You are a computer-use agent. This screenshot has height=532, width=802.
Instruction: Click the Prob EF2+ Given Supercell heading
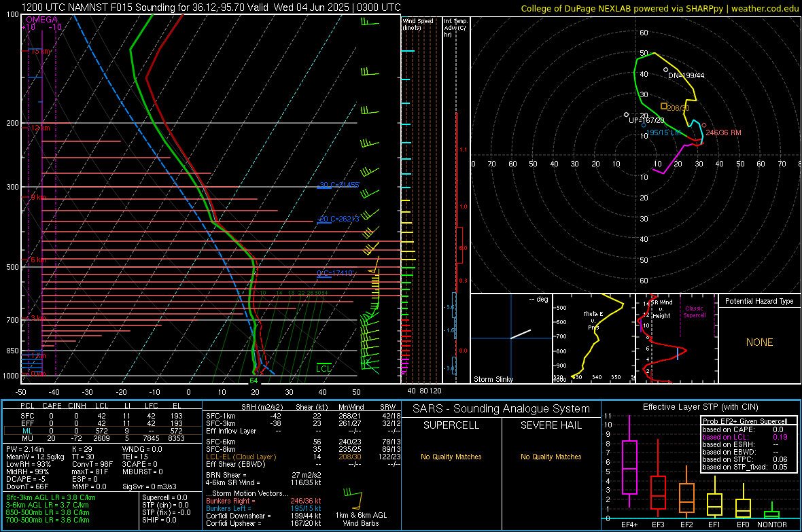(x=745, y=421)
